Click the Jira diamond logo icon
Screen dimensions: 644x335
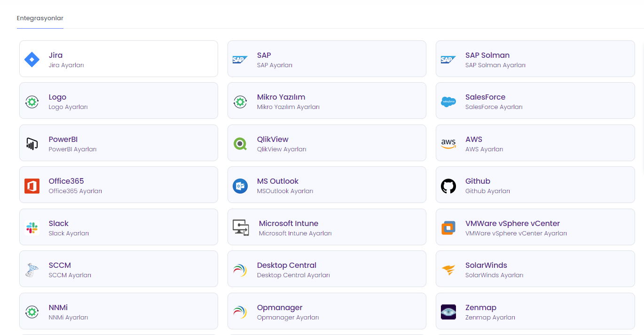tap(32, 60)
